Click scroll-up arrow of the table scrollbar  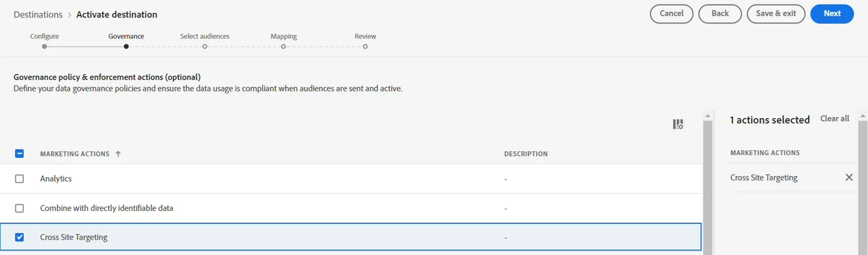[x=708, y=115]
